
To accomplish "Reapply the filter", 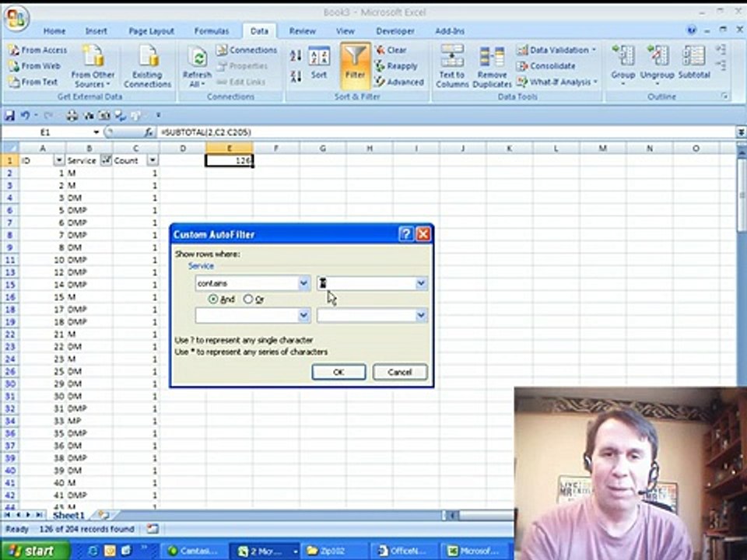I will click(x=396, y=66).
